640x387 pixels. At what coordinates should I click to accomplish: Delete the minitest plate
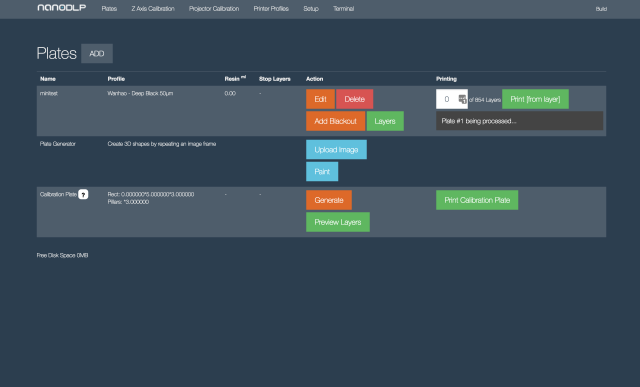pyautogui.click(x=354, y=99)
